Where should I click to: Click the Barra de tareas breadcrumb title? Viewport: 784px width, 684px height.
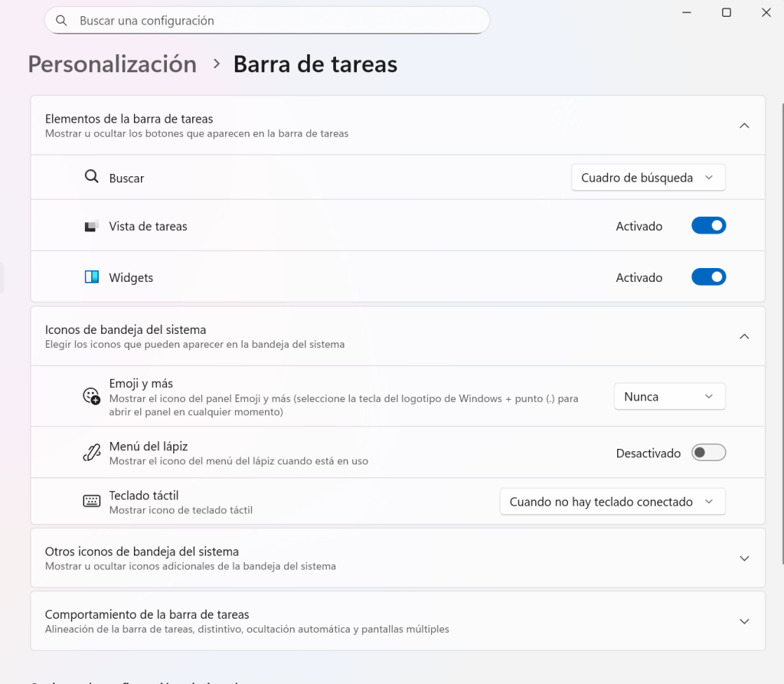pos(315,64)
